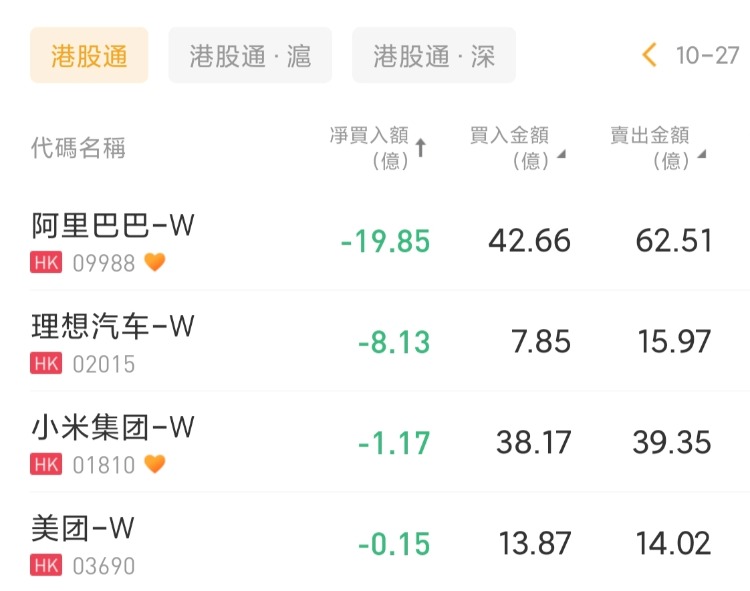This screenshot has width=750, height=591.
Task: Open the 理想汽车-W stock row
Action: click(375, 341)
